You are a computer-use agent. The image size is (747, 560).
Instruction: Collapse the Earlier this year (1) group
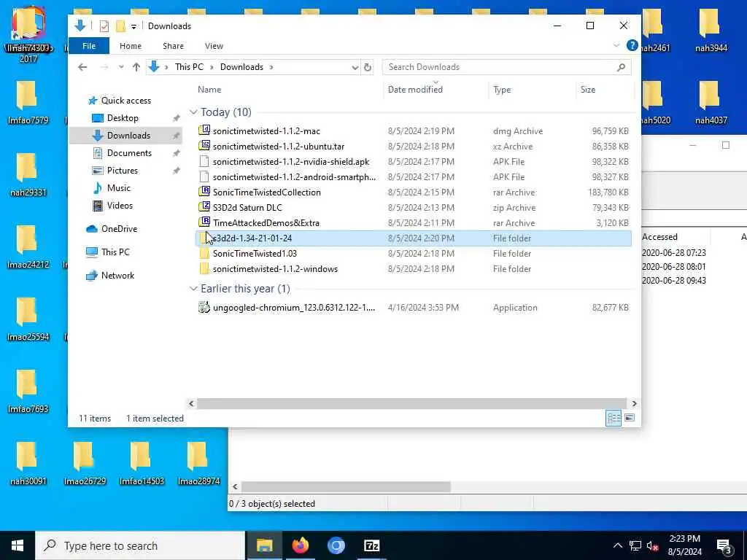[193, 289]
